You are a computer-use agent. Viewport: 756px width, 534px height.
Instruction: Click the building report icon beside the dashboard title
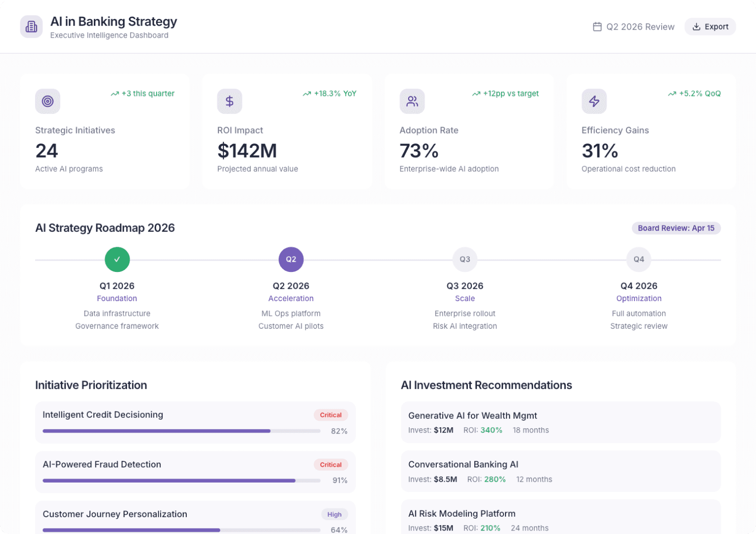(31, 26)
